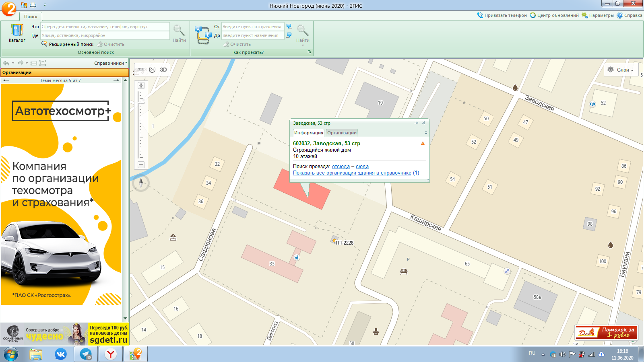Focus the От departure point field
The image size is (644, 362).
tap(253, 27)
